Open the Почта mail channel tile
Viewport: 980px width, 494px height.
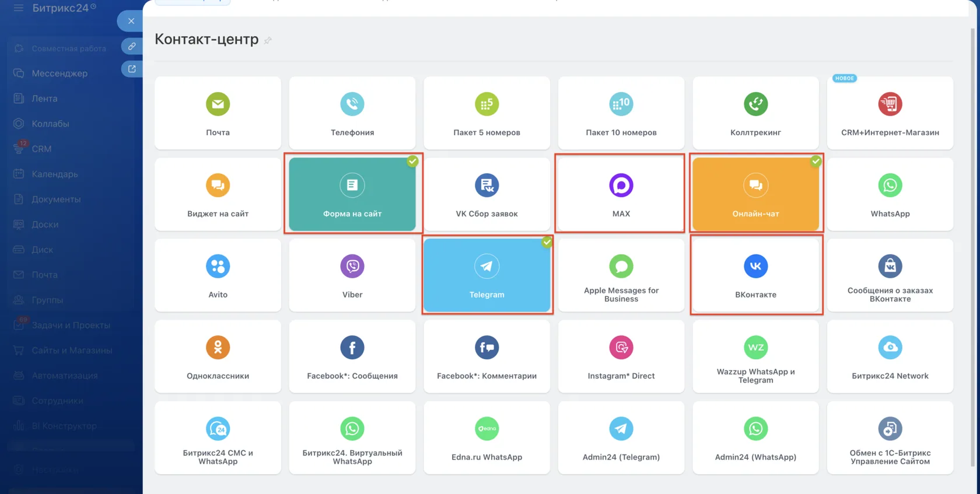218,113
